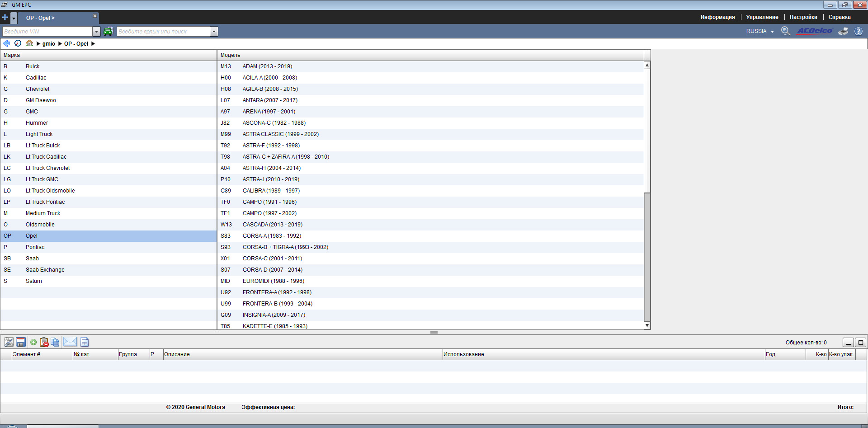868x428 pixels.
Task: Select the INSIGNIA-A (2009 - 2017) model
Action: [430, 315]
